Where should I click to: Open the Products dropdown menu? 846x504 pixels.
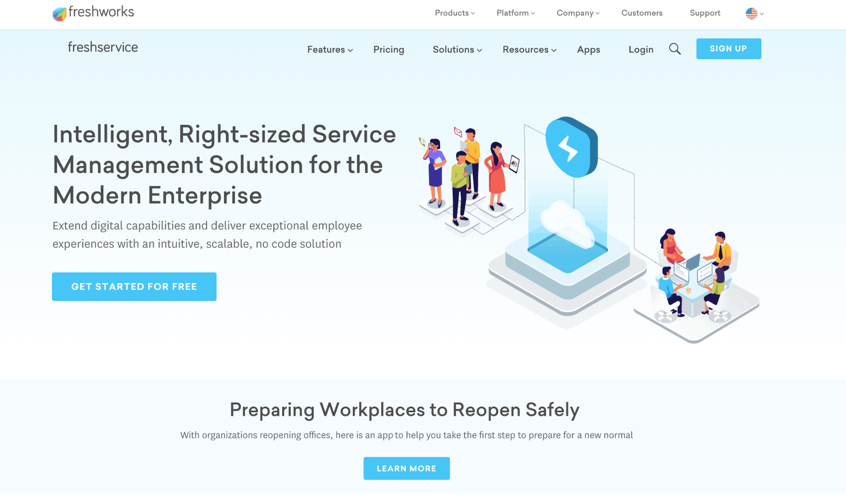click(x=455, y=13)
